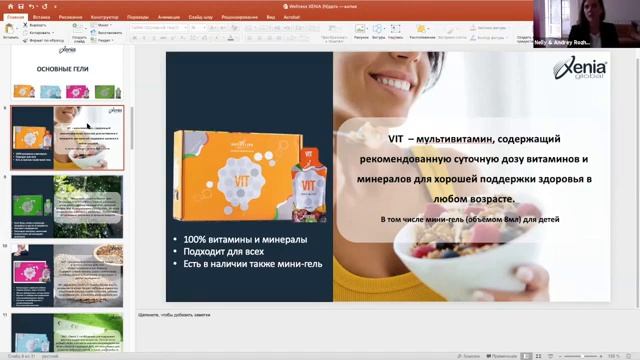
Task: Click Формат по образцу format painter
Action: click(x=43, y=40)
